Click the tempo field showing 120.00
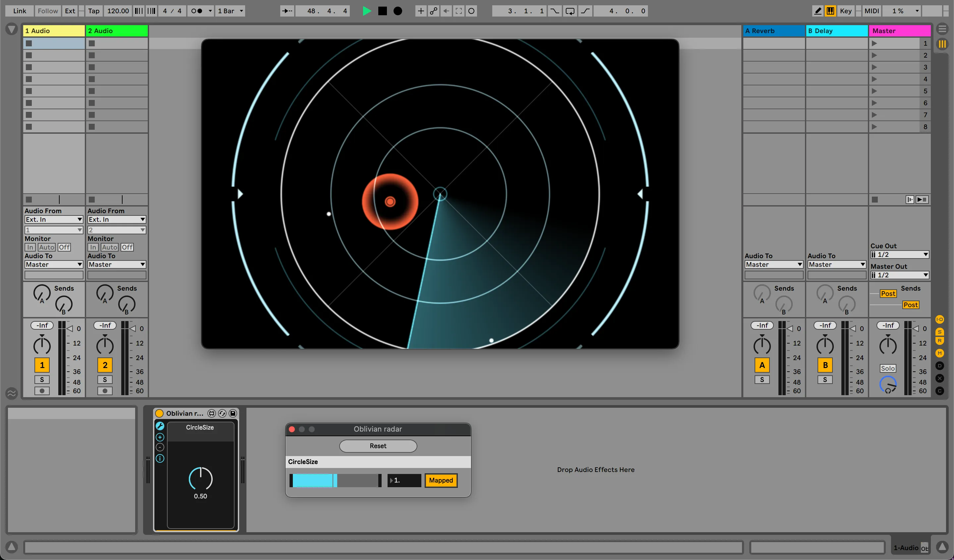 118,11
